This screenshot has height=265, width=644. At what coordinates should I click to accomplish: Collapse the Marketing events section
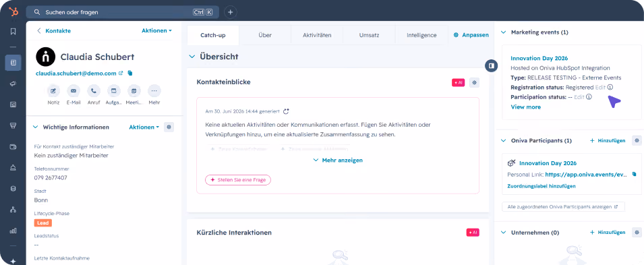click(504, 32)
